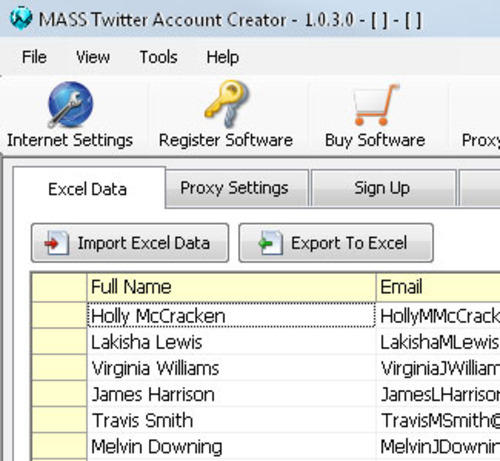
Task: Open the Tools menu
Action: click(158, 57)
